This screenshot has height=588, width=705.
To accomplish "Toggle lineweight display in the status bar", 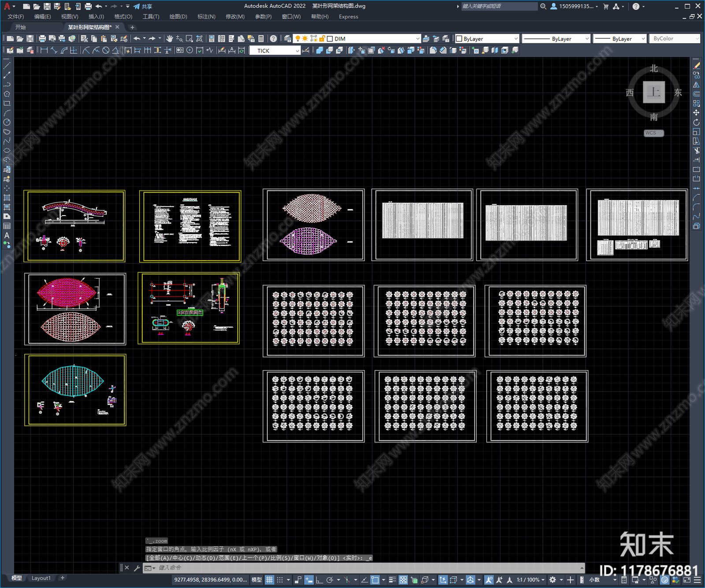I will click(392, 580).
